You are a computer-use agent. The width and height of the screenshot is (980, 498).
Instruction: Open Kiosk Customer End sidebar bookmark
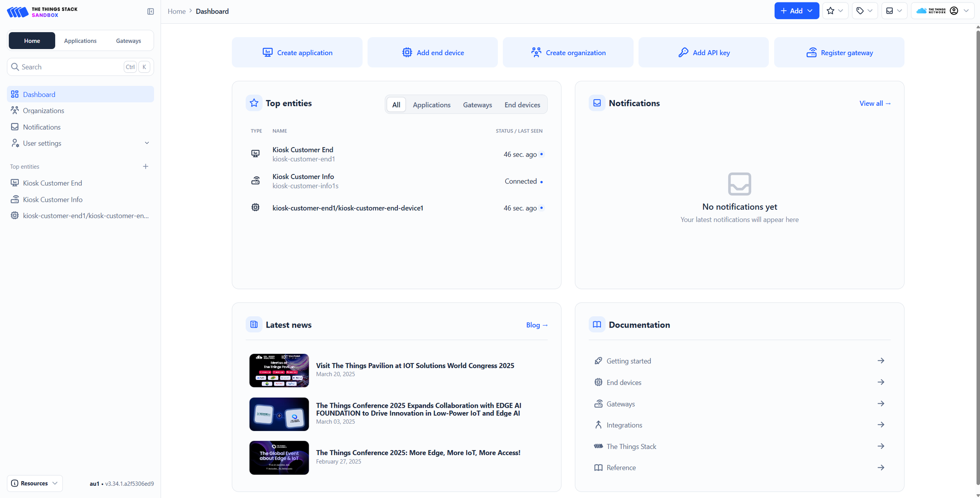[80, 183]
